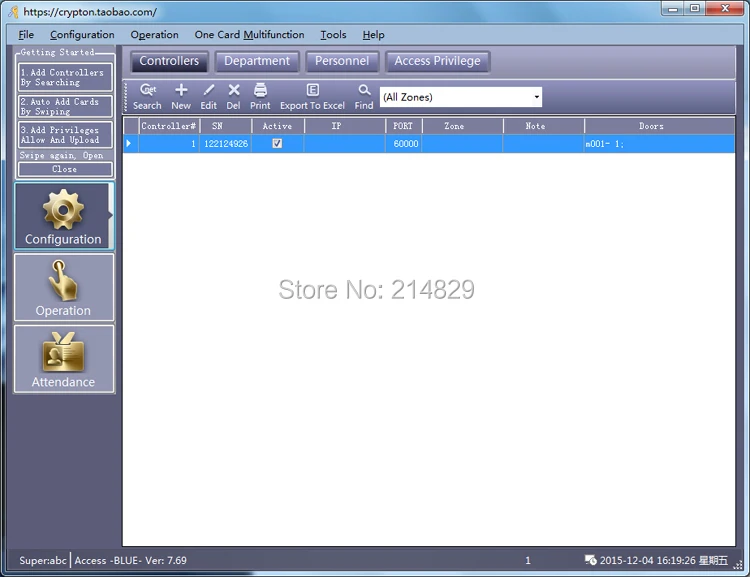Open the Operation menu
Viewport: 750px width, 577px height.
tap(154, 35)
